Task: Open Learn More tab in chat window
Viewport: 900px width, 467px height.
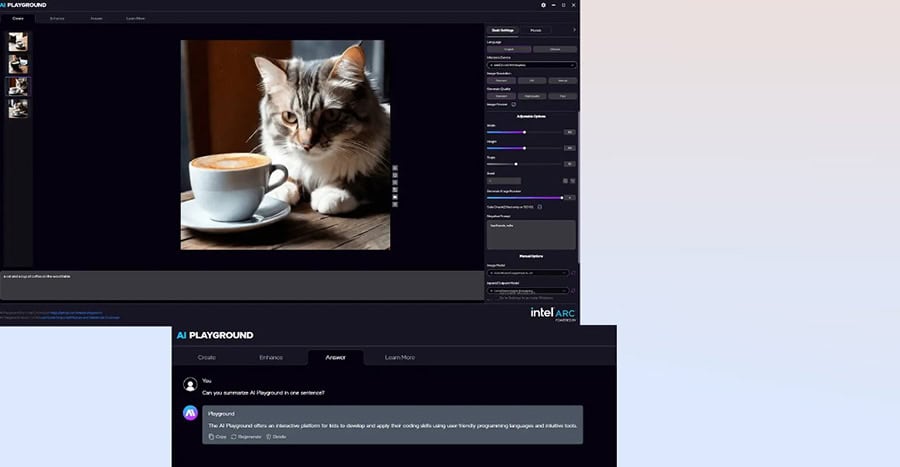Action: click(400, 357)
